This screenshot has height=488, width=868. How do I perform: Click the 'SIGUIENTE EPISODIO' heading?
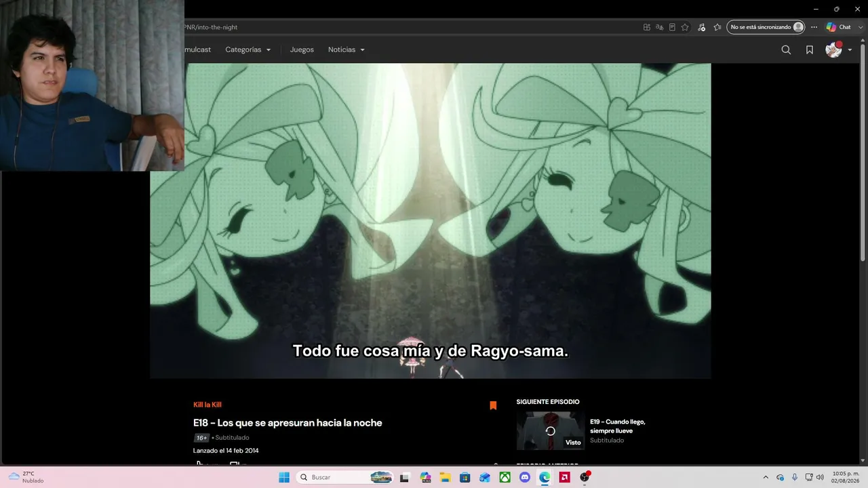(x=548, y=402)
